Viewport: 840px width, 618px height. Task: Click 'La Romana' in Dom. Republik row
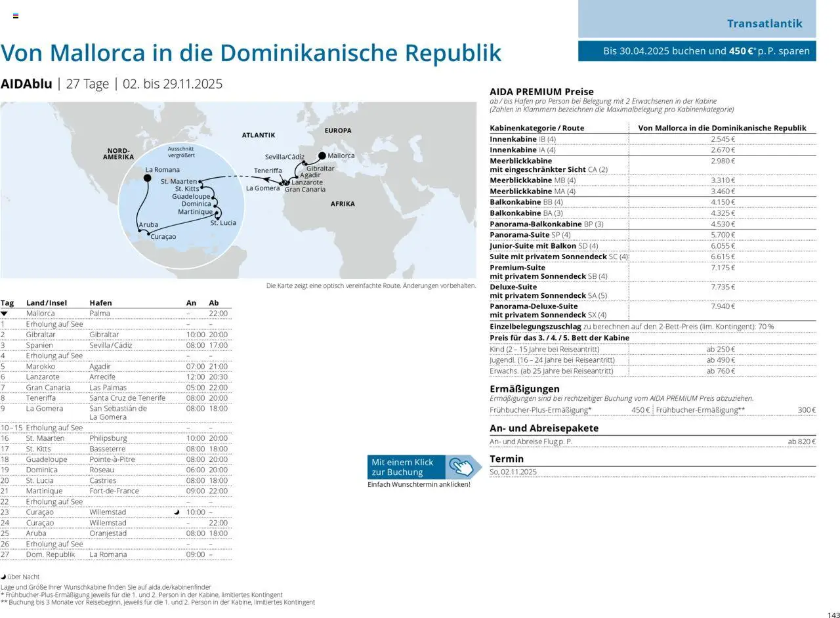(x=108, y=554)
